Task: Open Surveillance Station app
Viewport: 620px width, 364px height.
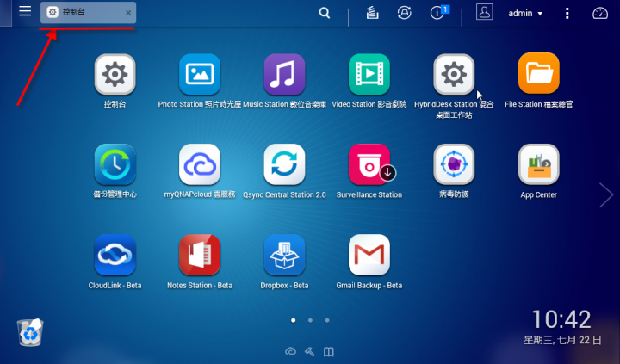Action: 369,164
